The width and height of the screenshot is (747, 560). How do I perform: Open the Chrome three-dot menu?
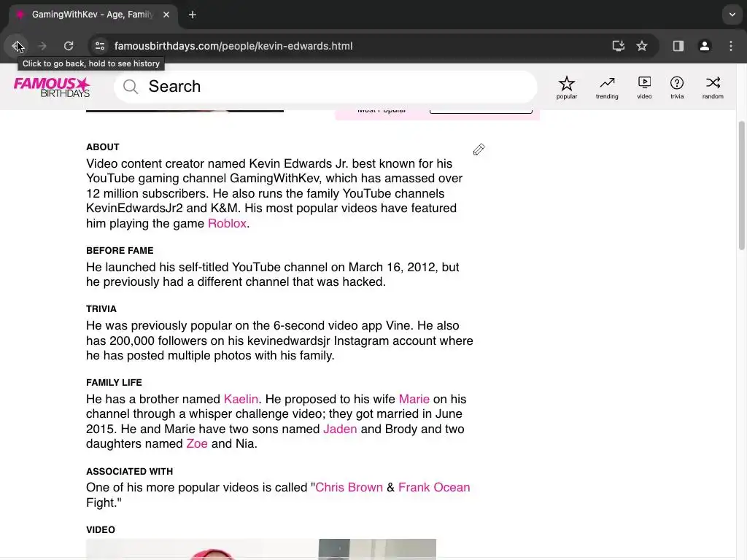[731, 46]
